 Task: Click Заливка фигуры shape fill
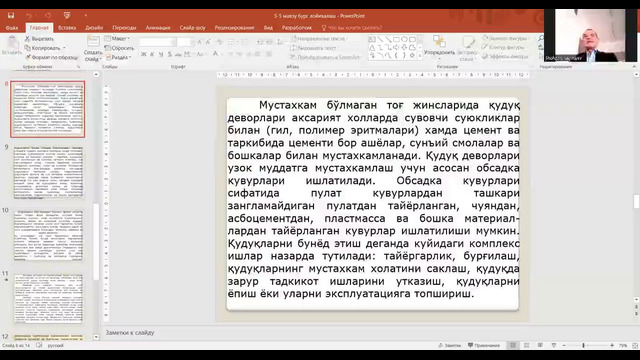505,38
